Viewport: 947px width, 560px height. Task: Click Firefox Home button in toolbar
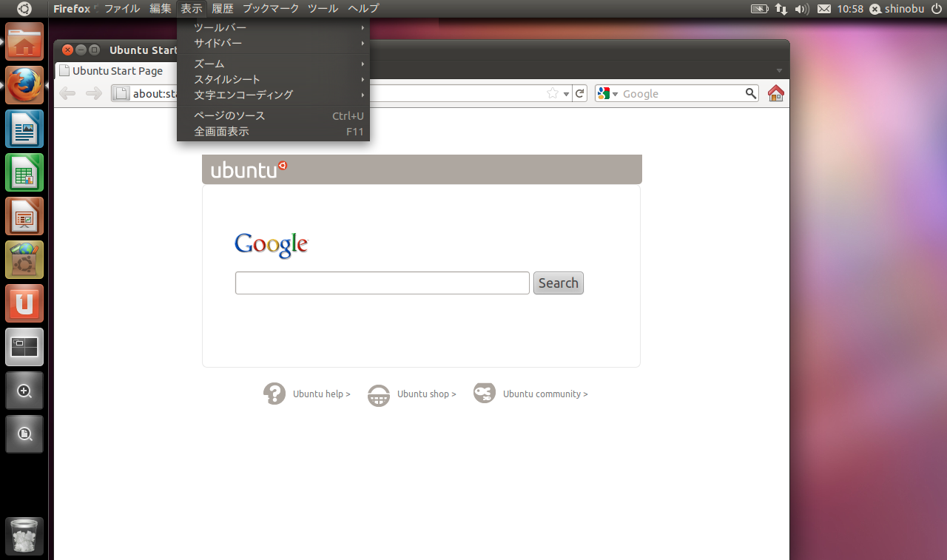tap(775, 93)
